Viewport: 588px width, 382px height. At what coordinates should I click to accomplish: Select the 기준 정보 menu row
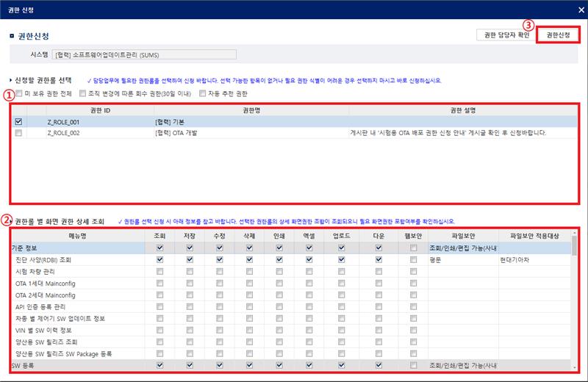tap(291, 248)
